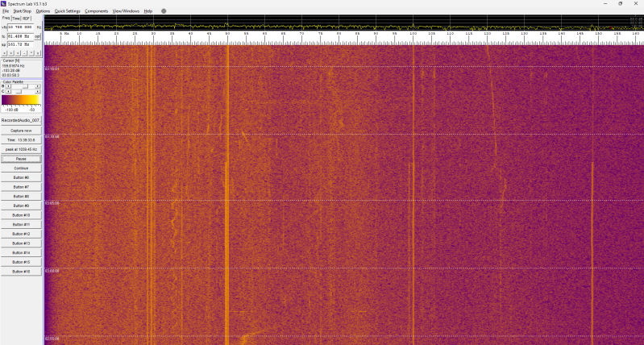Click the small down-caret button under sp
The height and width of the screenshot is (345, 644).
38,53
